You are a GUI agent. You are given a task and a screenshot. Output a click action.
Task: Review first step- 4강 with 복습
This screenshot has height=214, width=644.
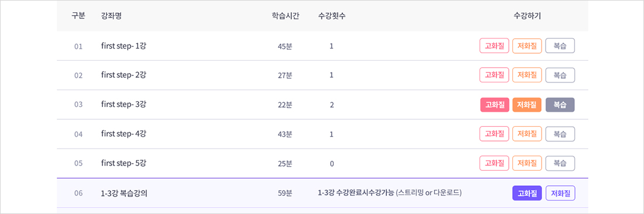pos(560,134)
